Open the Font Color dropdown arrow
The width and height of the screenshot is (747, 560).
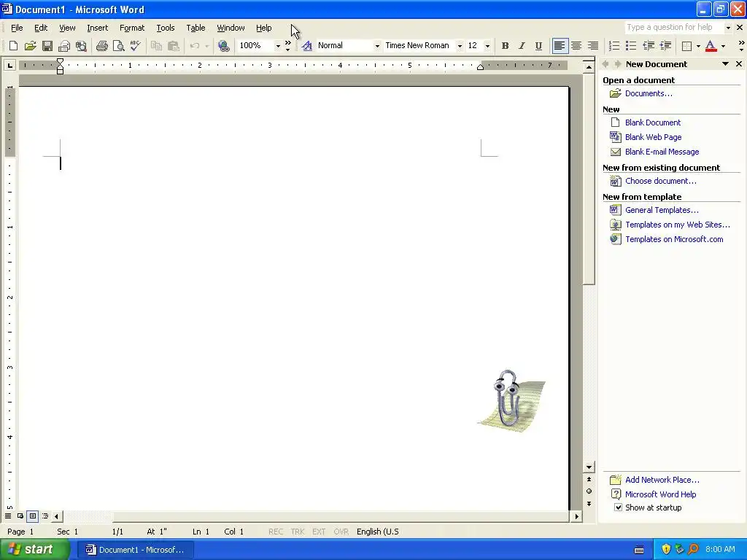pos(723,46)
